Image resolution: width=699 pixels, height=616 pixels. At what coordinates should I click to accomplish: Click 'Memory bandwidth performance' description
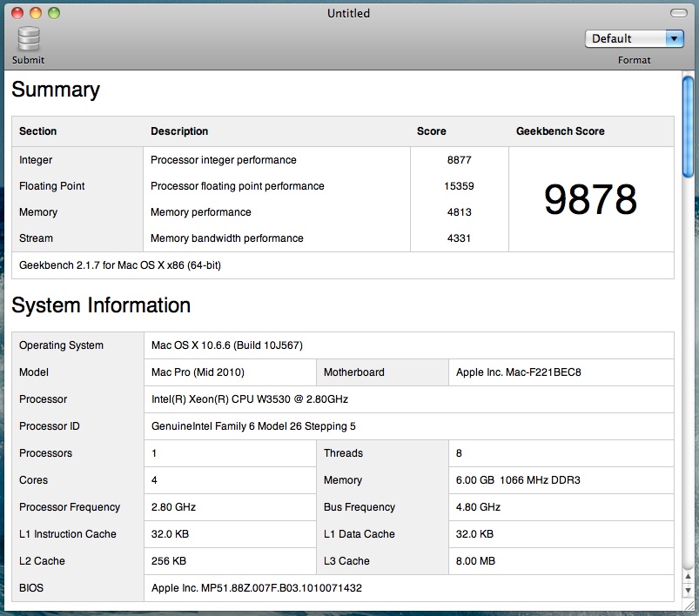click(x=227, y=238)
